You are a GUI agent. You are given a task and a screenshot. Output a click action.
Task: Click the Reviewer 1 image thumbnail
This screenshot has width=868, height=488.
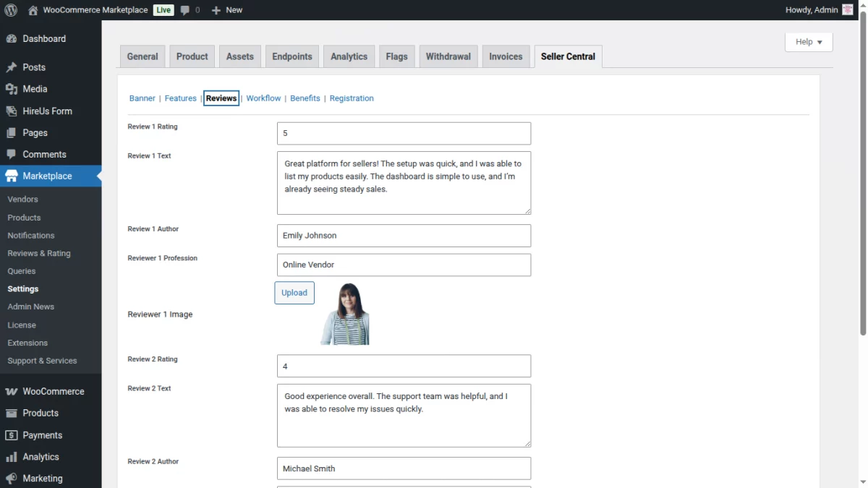pyautogui.click(x=345, y=314)
